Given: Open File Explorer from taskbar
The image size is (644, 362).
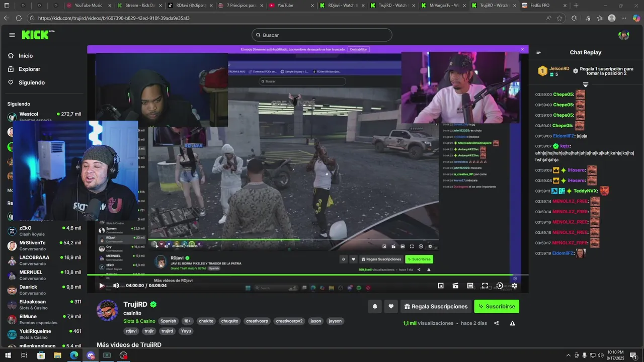Looking at the screenshot, I should coord(57,355).
